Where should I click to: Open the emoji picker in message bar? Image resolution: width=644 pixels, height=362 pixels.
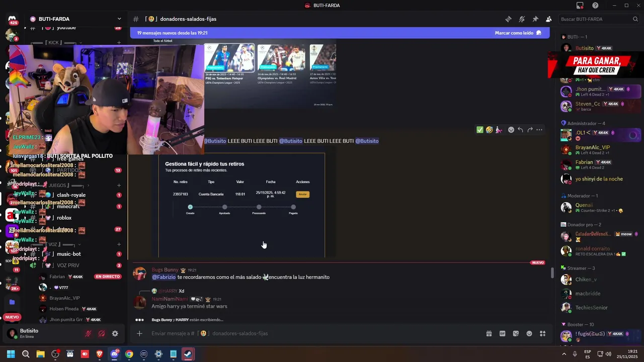coord(529,333)
